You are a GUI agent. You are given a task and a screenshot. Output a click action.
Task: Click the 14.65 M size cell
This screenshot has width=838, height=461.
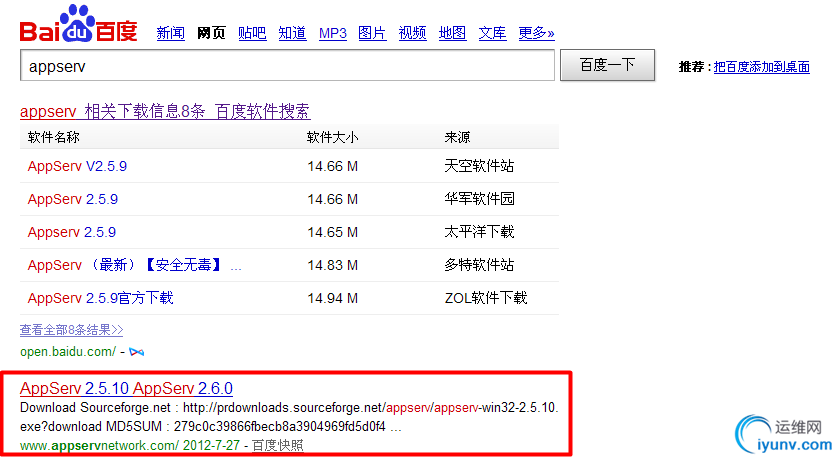[x=332, y=232]
